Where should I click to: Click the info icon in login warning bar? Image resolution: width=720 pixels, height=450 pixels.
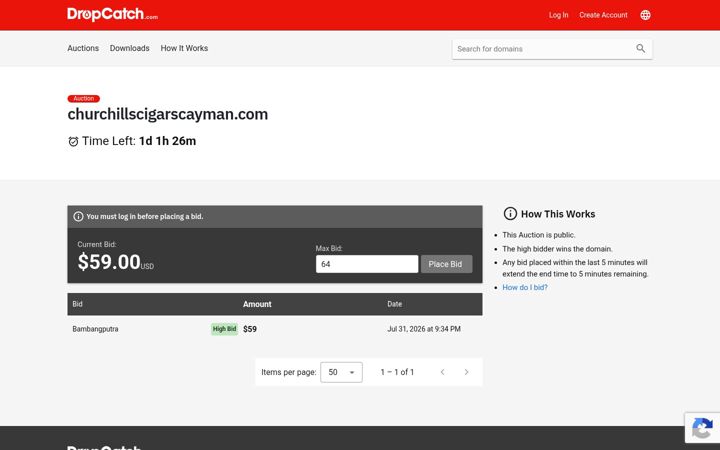pos(79,216)
